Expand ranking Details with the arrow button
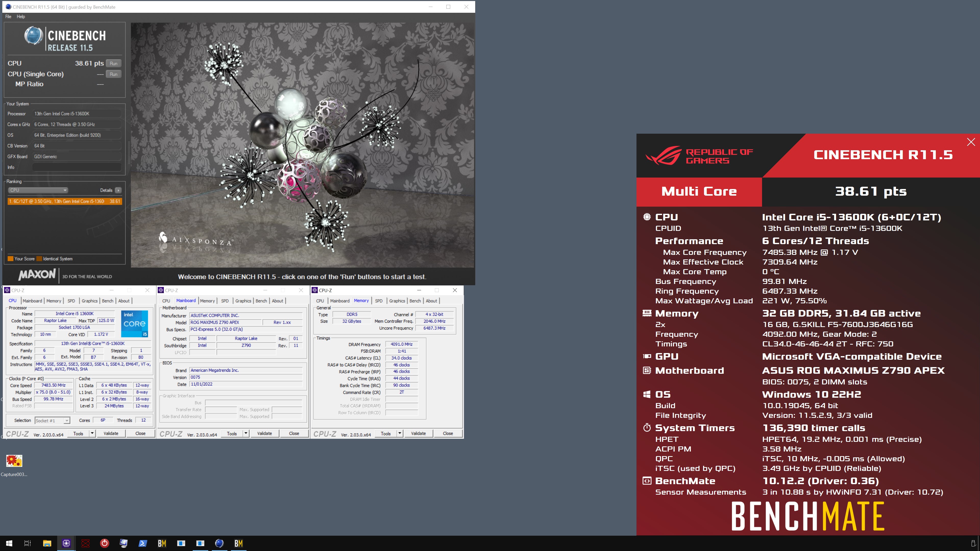The image size is (980, 551). point(118,190)
